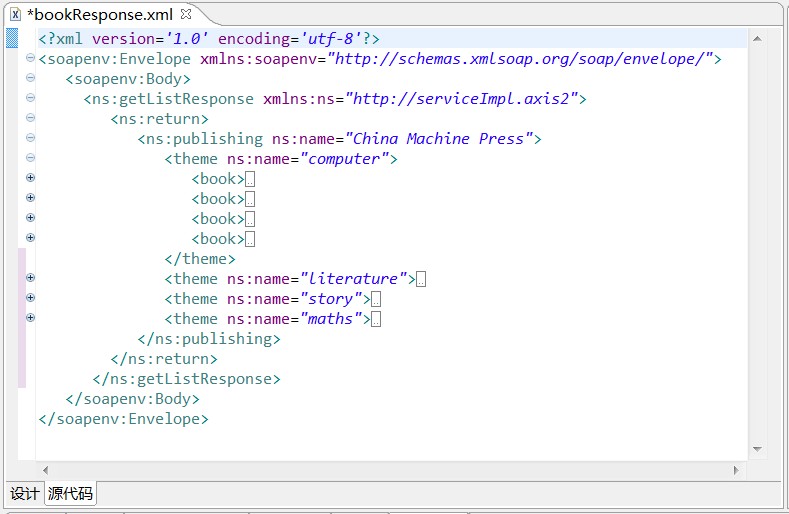Screen dimensions: 789x514
Task: Click the closing </ns:publishing> tag
Action: pyautogui.click(x=209, y=339)
